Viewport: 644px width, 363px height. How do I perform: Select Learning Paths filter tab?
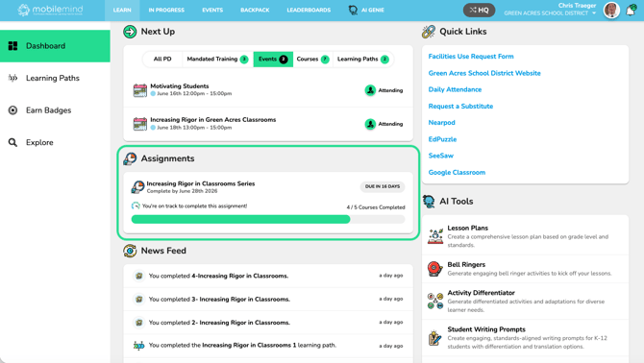[363, 60]
